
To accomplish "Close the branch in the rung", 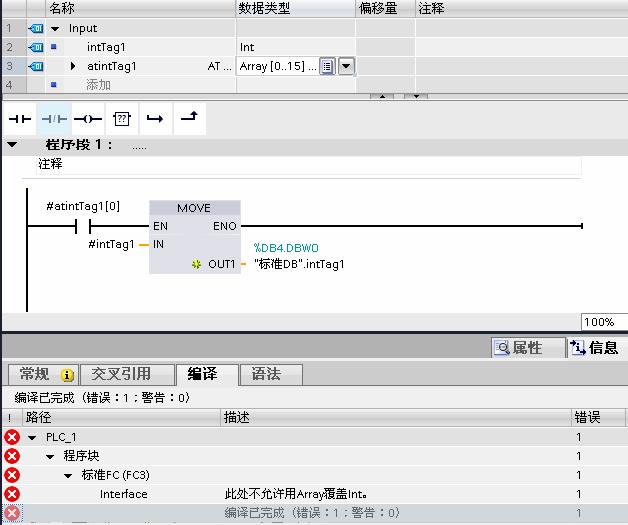I will [x=189, y=119].
